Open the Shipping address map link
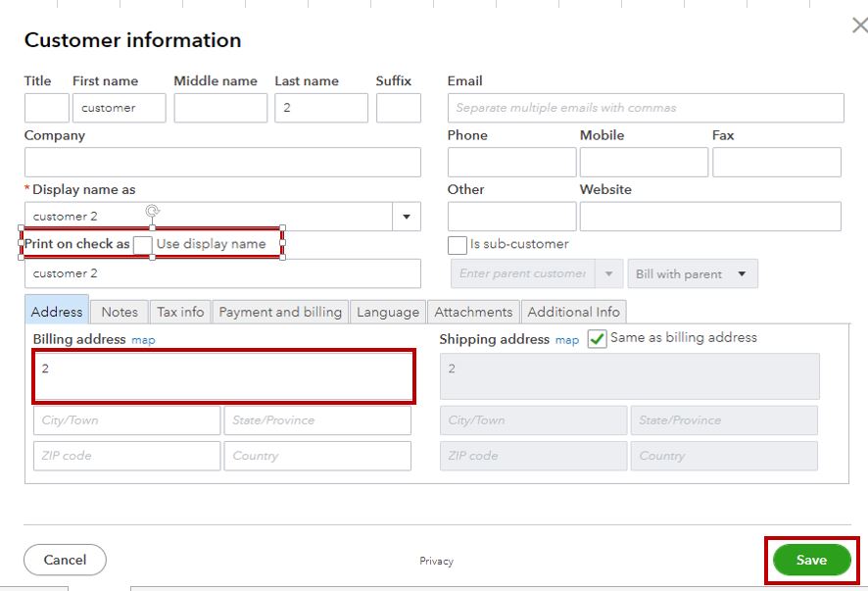The image size is (868, 591). (x=567, y=340)
